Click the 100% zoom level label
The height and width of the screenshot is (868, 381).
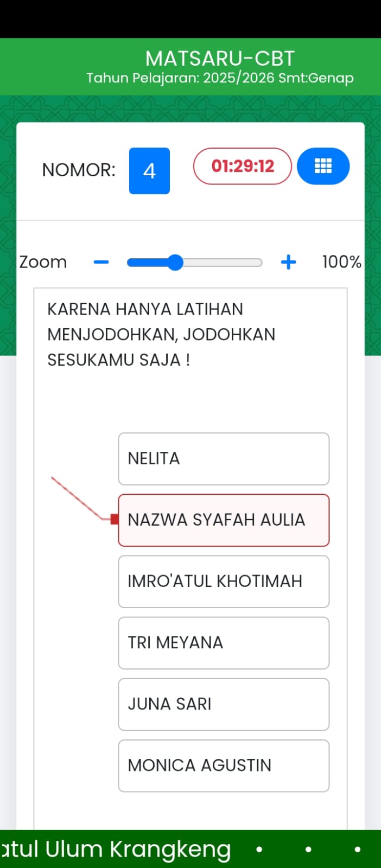coord(341,262)
